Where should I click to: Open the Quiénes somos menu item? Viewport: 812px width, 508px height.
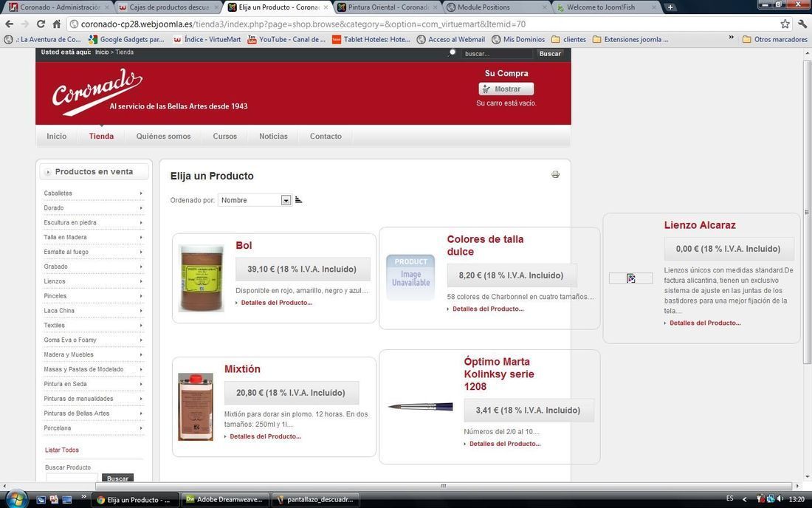(163, 136)
